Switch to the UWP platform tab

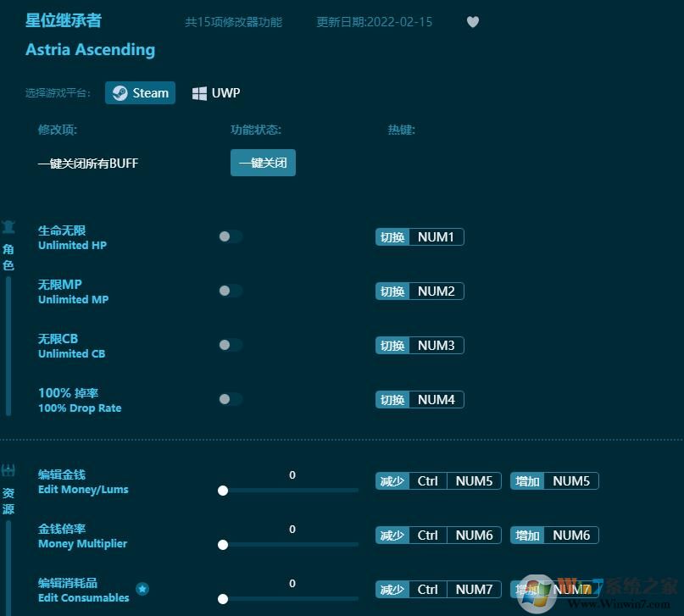[215, 93]
